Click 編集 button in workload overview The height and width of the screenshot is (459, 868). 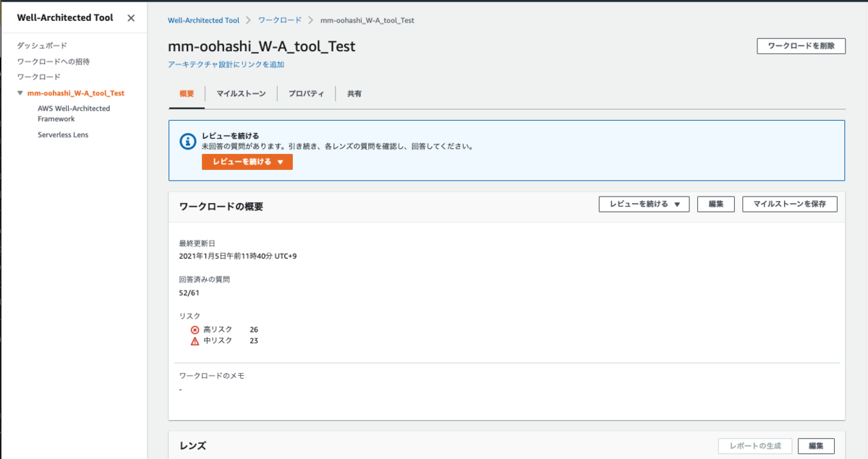(x=716, y=205)
